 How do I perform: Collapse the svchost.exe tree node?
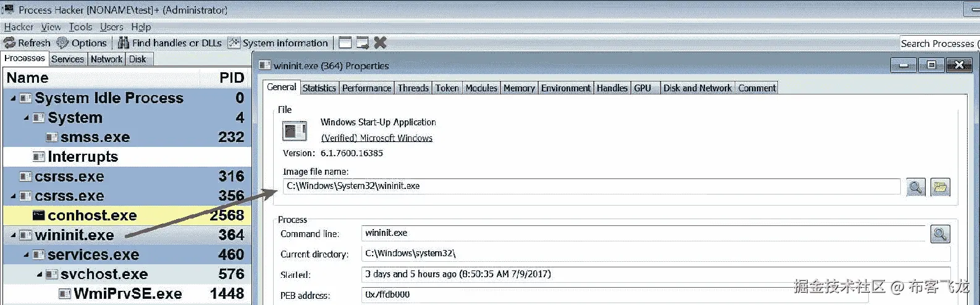point(40,275)
